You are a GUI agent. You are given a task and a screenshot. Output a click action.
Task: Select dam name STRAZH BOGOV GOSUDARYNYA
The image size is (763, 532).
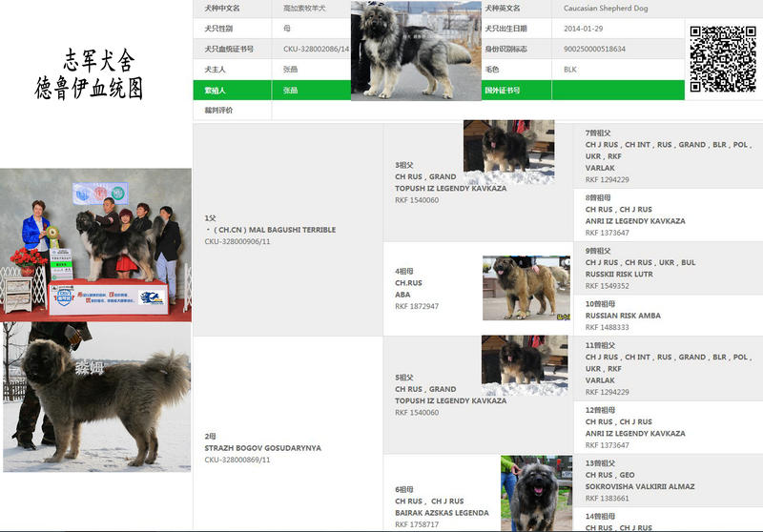click(263, 448)
